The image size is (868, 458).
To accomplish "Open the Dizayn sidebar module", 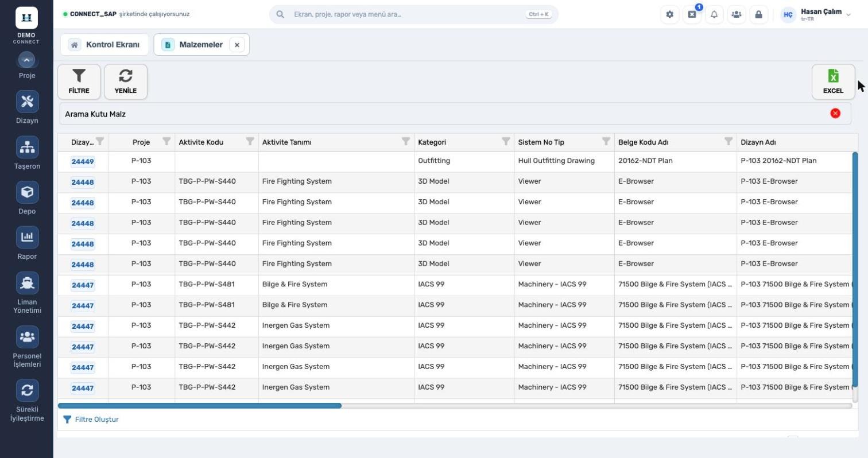I will coord(27,107).
